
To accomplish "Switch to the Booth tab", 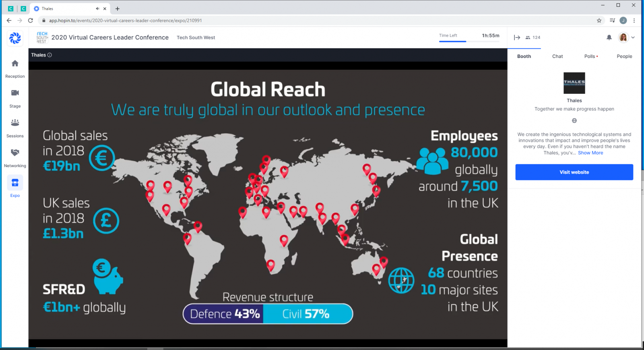I will [x=524, y=56].
